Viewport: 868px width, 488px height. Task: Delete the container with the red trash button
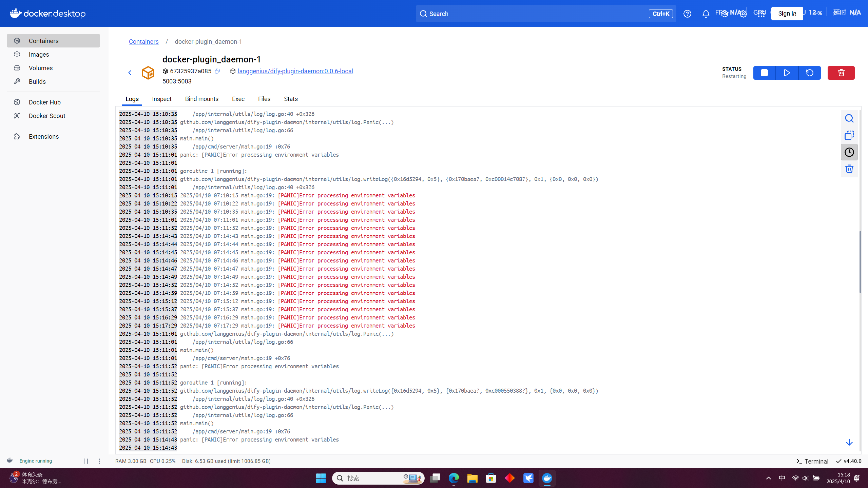point(841,73)
